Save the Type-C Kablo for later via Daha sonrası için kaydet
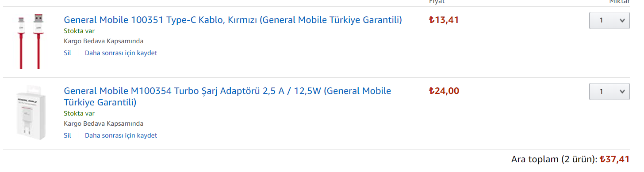The image size is (644, 172). (121, 53)
